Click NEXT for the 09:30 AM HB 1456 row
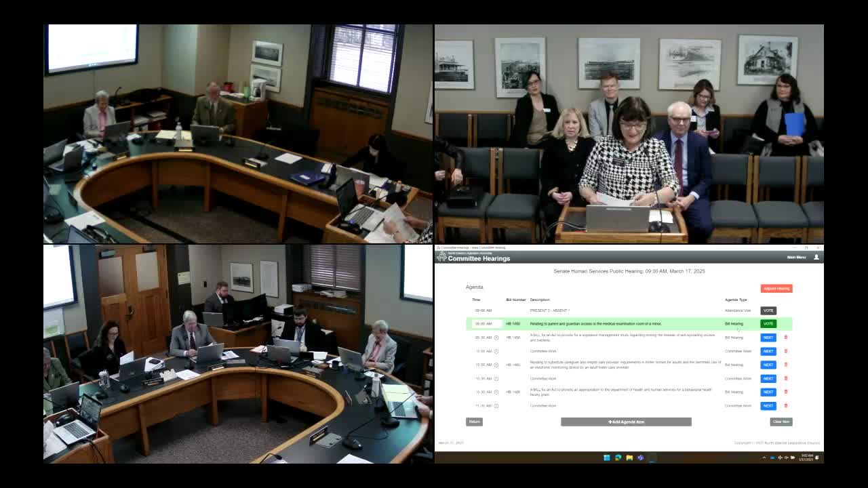This screenshot has width=868, height=488. [x=768, y=338]
